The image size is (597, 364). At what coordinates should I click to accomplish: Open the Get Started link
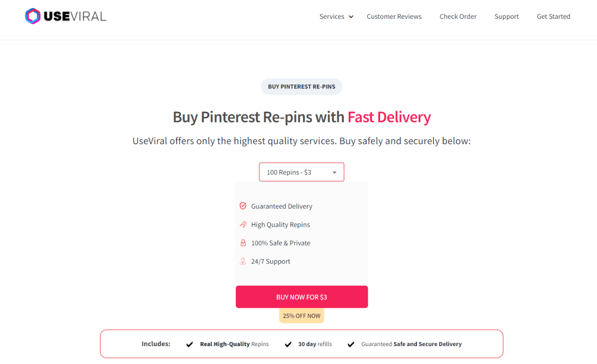click(553, 16)
